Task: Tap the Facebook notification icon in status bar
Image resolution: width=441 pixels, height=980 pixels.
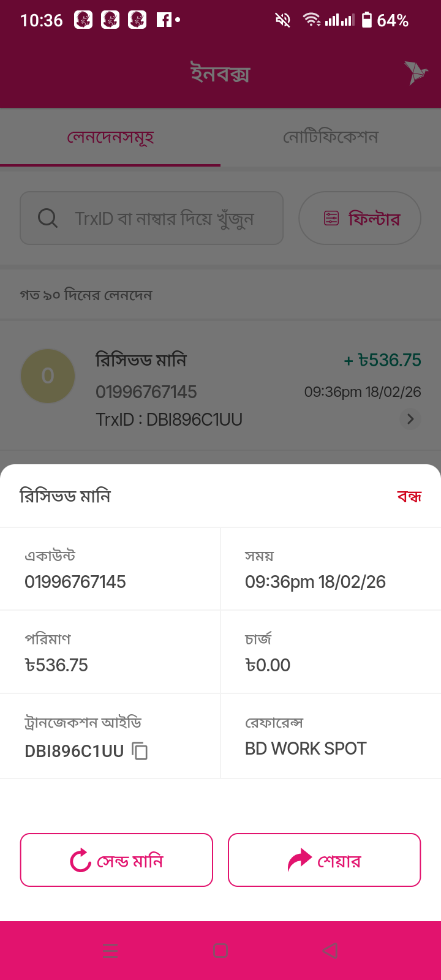Action: 164,20
